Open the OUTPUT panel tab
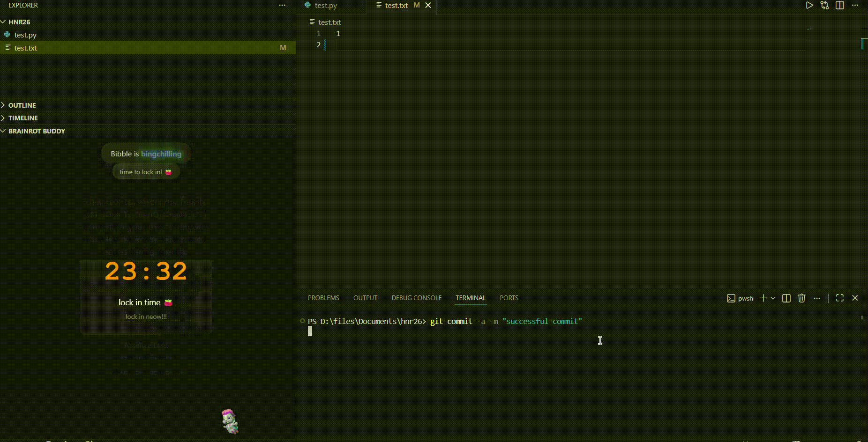The image size is (868, 442). (365, 298)
